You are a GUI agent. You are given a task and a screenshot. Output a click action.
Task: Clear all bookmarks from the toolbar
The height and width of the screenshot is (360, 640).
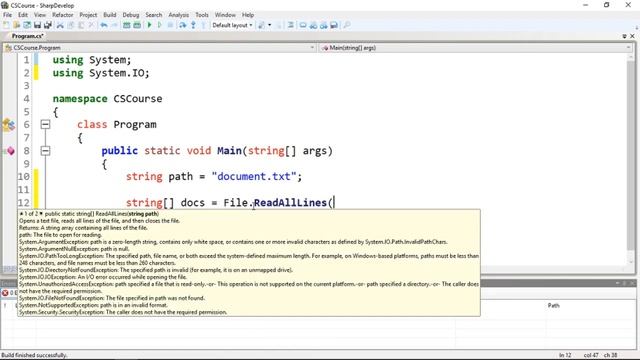[334, 25]
